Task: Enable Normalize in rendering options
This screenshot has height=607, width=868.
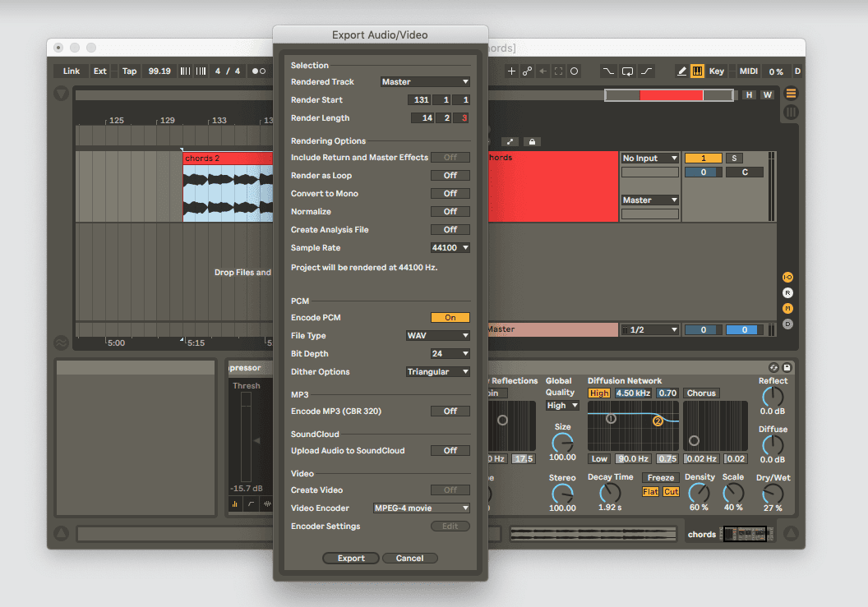Action: 450,211
